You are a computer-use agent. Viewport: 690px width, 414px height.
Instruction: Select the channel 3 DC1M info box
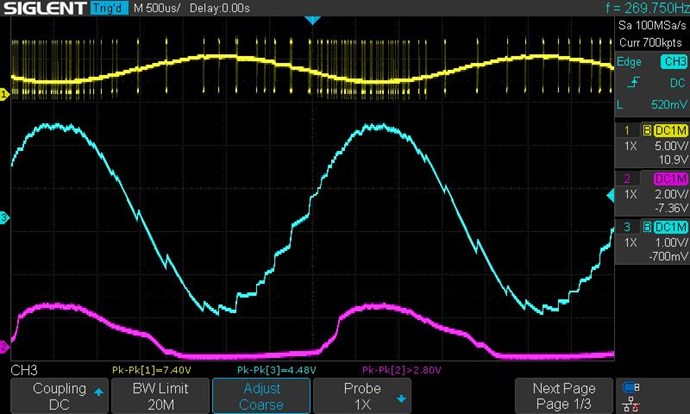pyautogui.click(x=652, y=241)
